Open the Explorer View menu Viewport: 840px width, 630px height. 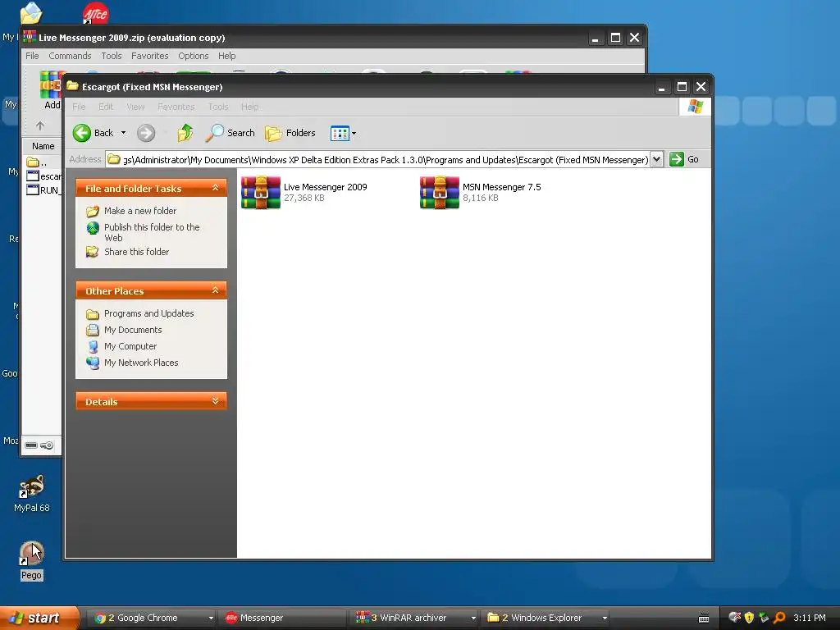coord(135,107)
